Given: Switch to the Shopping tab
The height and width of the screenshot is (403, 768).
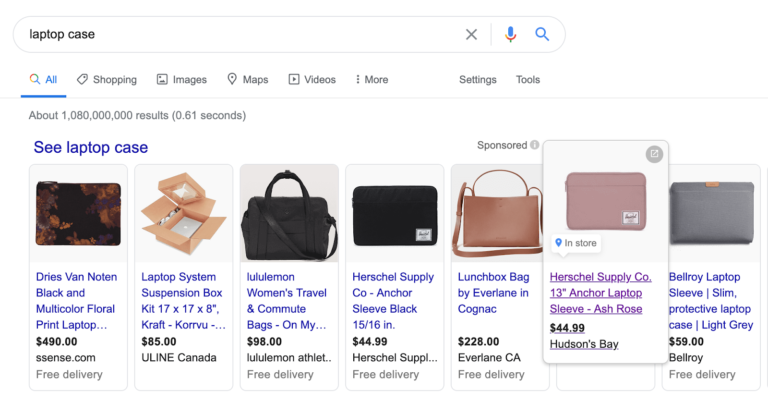Looking at the screenshot, I should (x=107, y=80).
